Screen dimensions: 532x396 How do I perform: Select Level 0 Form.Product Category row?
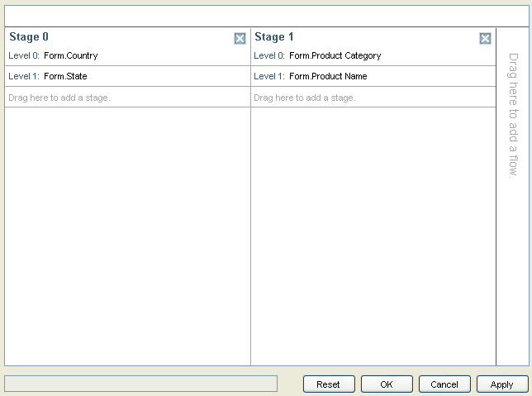[x=373, y=55]
